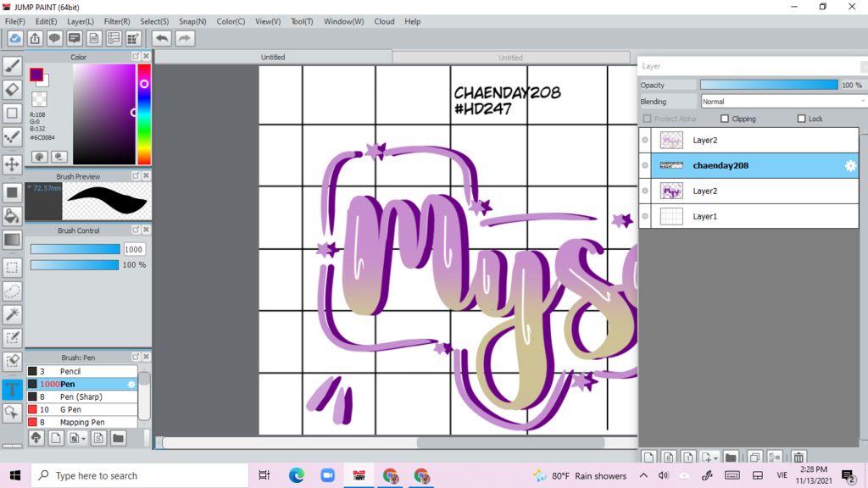Screen dimensions: 868x488
Task: Choose the Select Eraser tool
Action: click(x=12, y=361)
